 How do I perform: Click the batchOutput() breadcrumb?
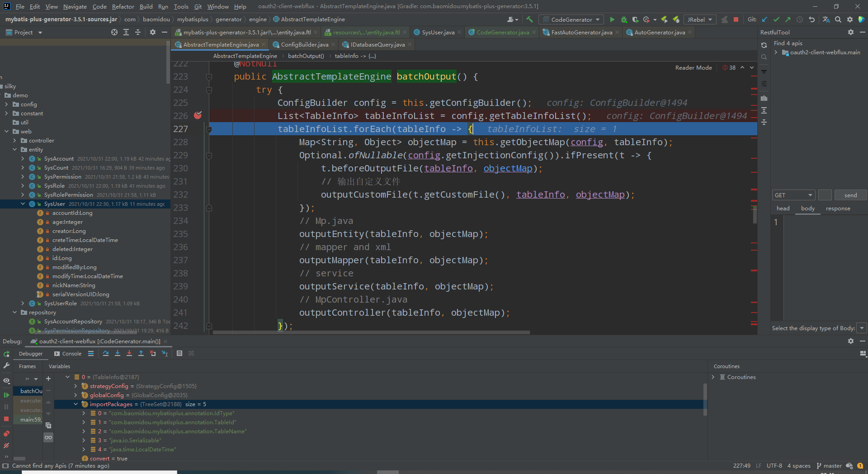point(306,56)
